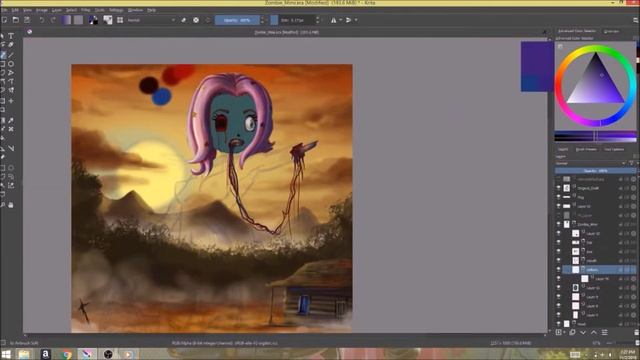Click the toolbar opacity stepper arrows
Screen dimensions: 640x360
pyautogui.click(x=262, y=20)
